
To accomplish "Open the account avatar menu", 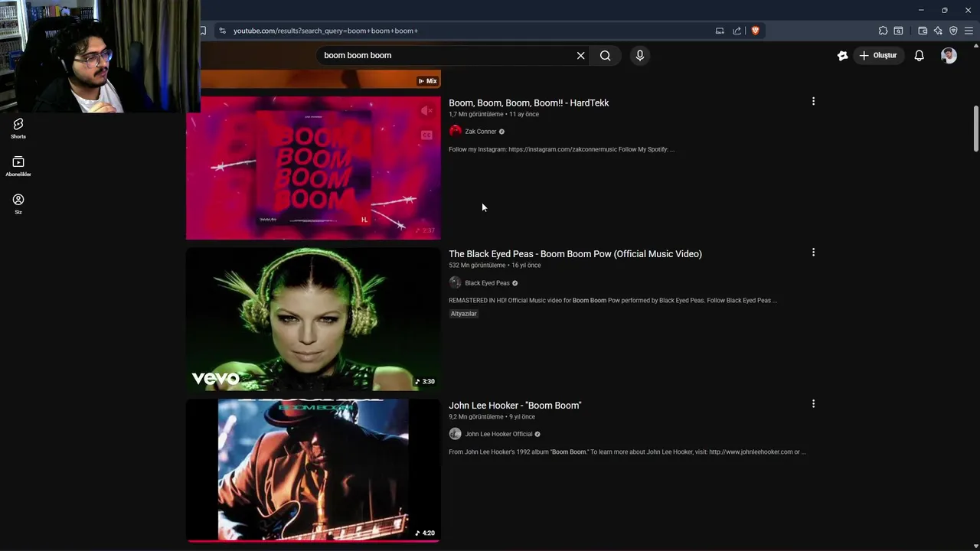I will pos(949,55).
